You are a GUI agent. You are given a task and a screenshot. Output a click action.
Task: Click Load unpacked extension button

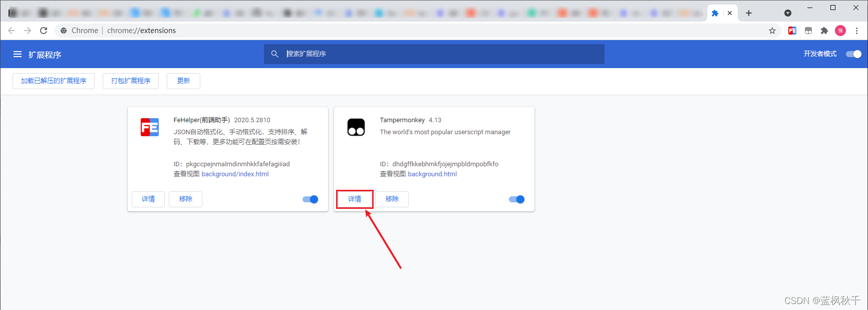54,81
